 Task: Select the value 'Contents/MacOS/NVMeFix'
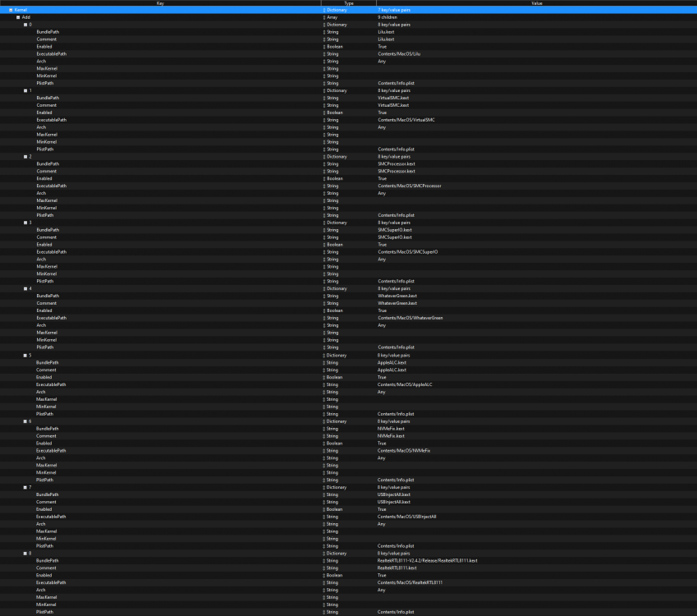pyautogui.click(x=404, y=451)
